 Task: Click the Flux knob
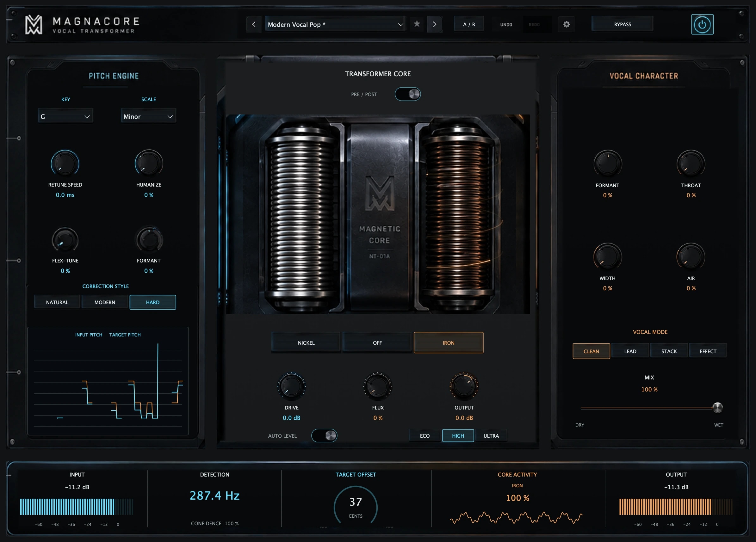pos(378,386)
